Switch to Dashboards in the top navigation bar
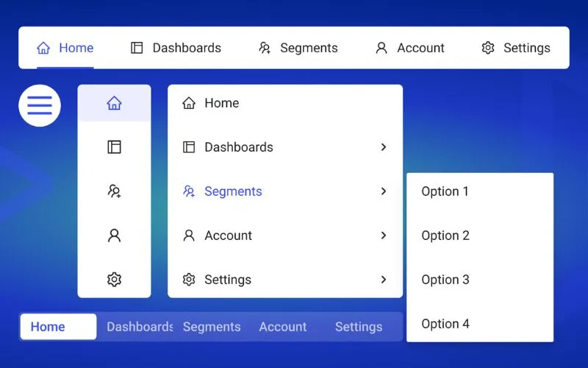The image size is (588, 368). 176,48
